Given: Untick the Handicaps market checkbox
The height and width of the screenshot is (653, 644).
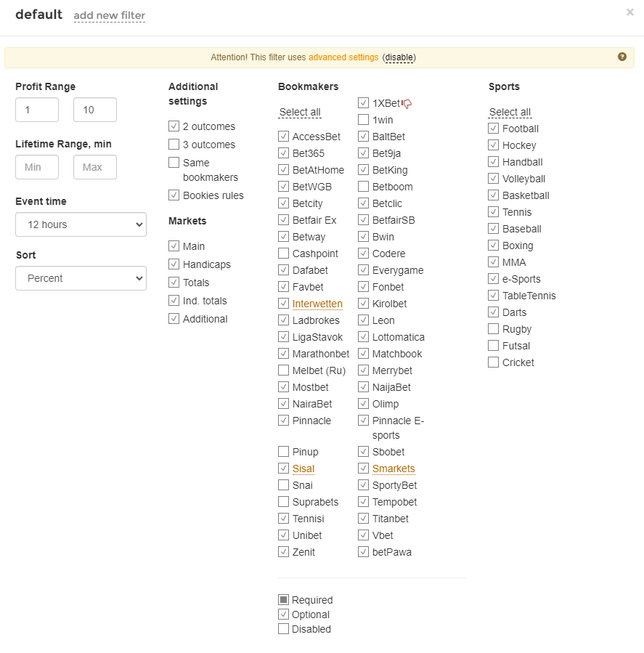Looking at the screenshot, I should [x=174, y=264].
